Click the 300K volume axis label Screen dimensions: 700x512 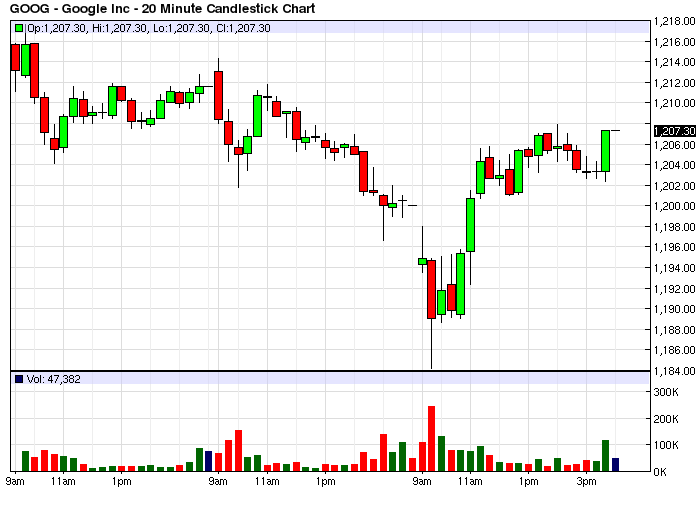click(666, 392)
